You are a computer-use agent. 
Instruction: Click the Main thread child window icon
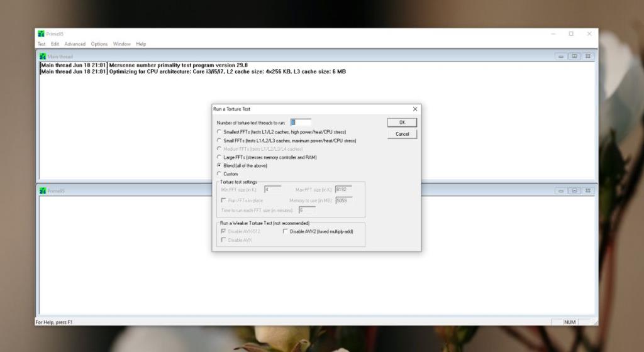click(43, 57)
